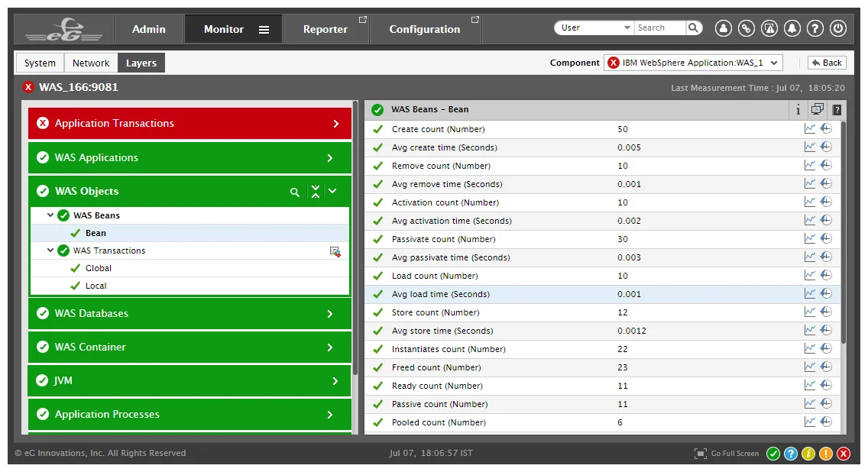Screen dimensions: 868x472
Task: Open graph icon for Store count row
Action: coord(809,312)
